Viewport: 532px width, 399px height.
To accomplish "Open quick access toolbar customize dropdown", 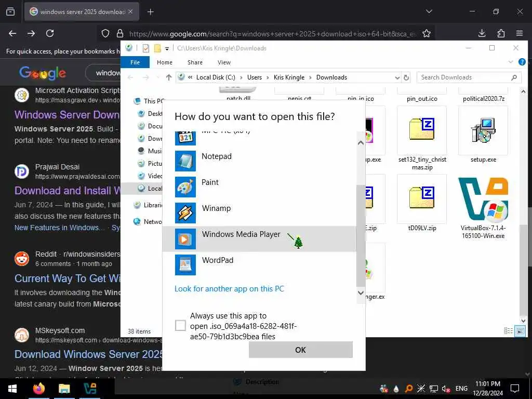I will (x=167, y=48).
